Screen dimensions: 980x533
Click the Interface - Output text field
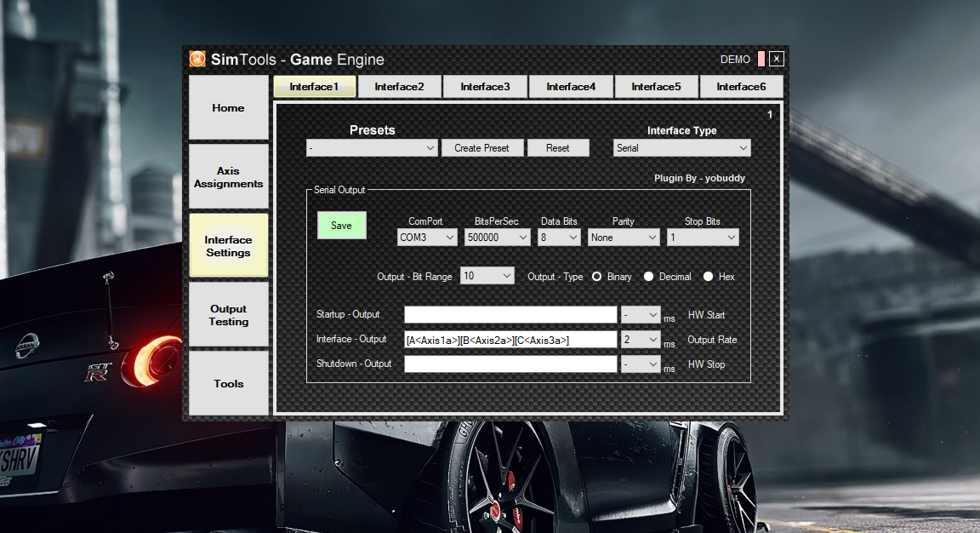click(510, 340)
